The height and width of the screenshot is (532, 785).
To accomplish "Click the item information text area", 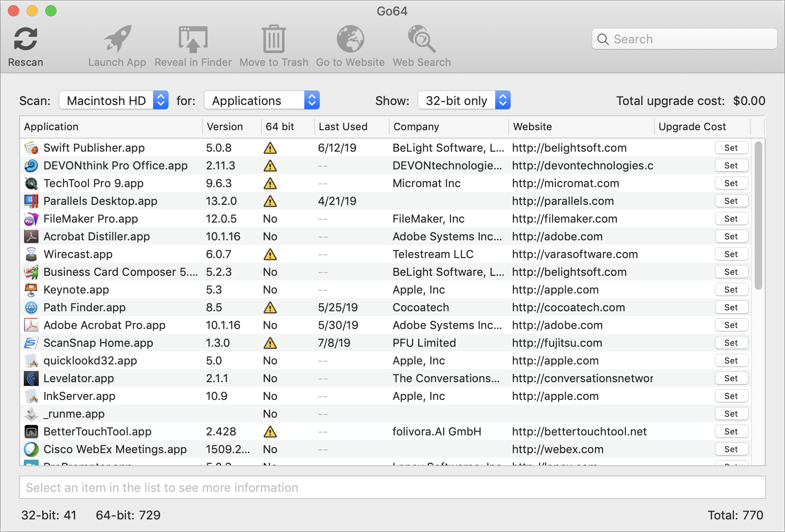I will tap(392, 488).
